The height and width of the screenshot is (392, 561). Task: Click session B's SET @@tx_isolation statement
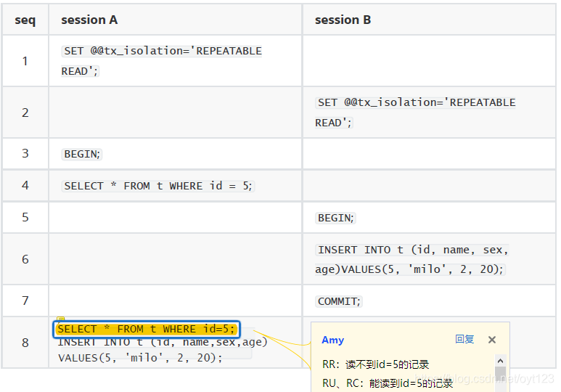[415, 113]
